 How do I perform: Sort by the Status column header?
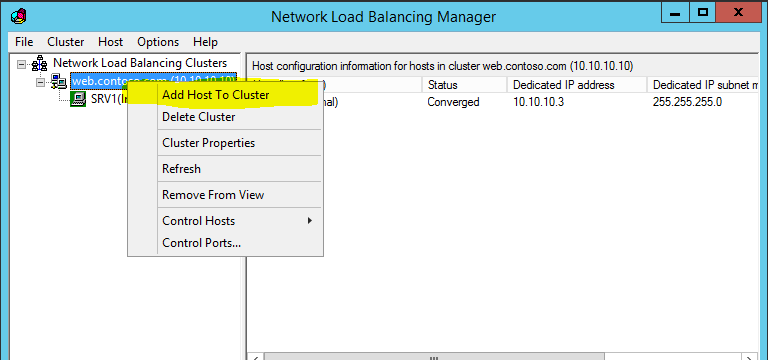click(x=464, y=85)
